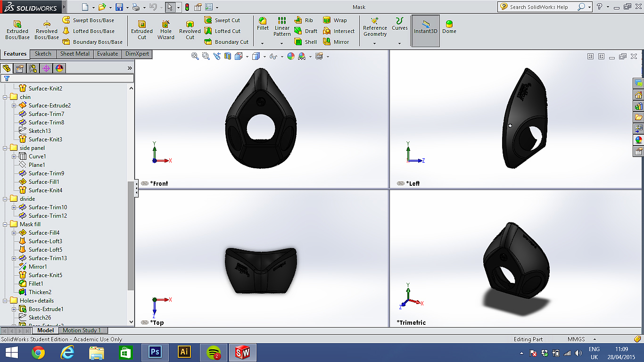Switch to the Sketch tab

pyautogui.click(x=43, y=54)
